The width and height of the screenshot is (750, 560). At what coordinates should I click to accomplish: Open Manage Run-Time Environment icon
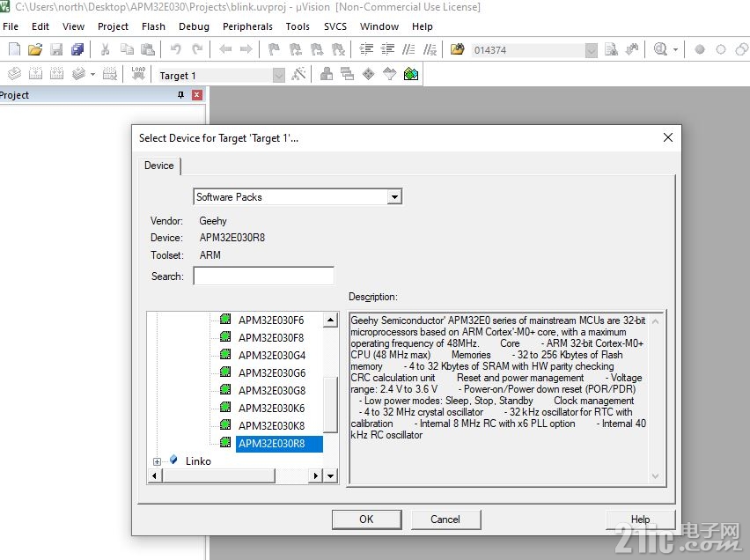tap(369, 74)
